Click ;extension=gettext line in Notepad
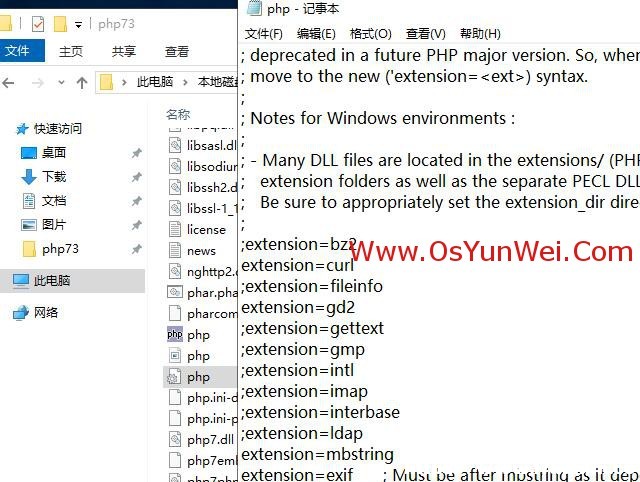This screenshot has width=640, height=482. (x=313, y=329)
